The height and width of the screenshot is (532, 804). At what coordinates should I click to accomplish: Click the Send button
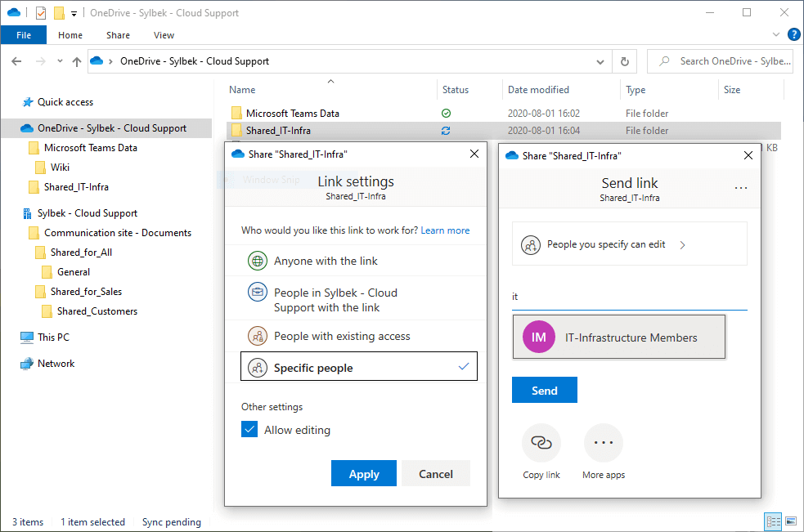545,390
